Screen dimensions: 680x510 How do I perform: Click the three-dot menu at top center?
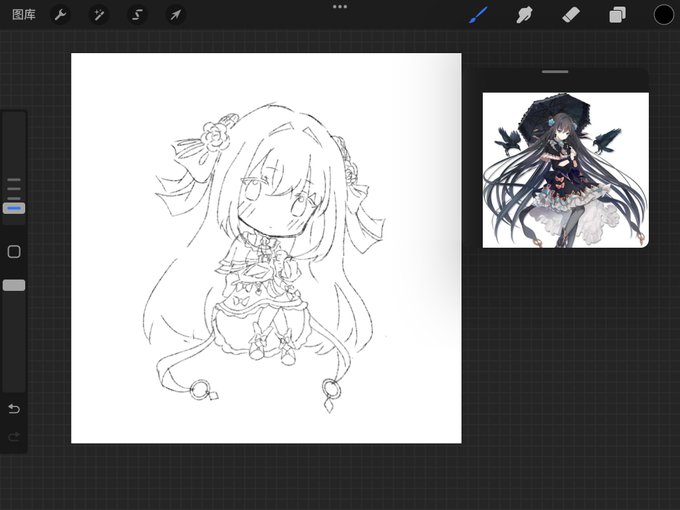[x=340, y=7]
